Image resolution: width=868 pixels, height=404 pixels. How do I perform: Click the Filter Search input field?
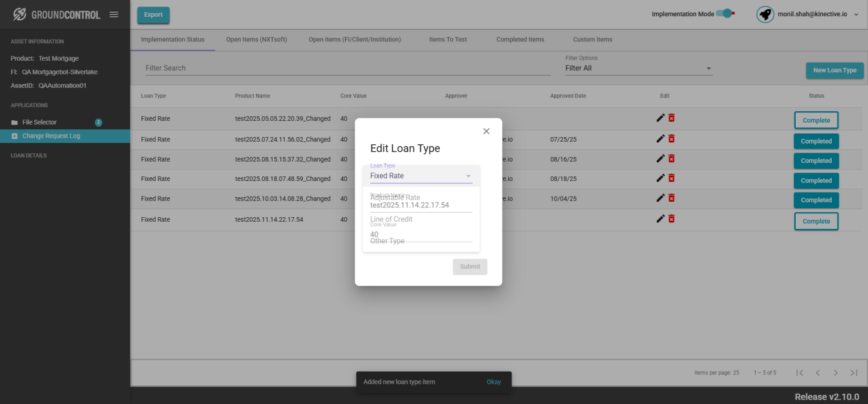[x=348, y=68]
